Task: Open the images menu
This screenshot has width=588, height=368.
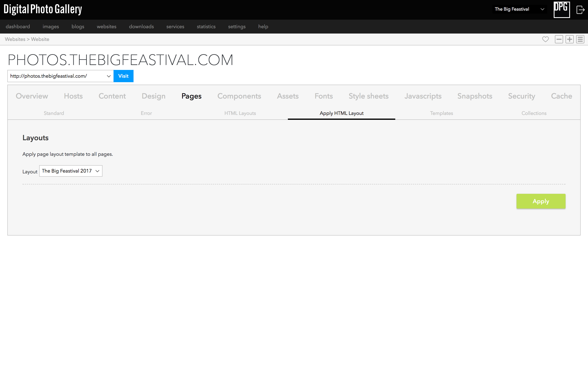Action: click(51, 27)
